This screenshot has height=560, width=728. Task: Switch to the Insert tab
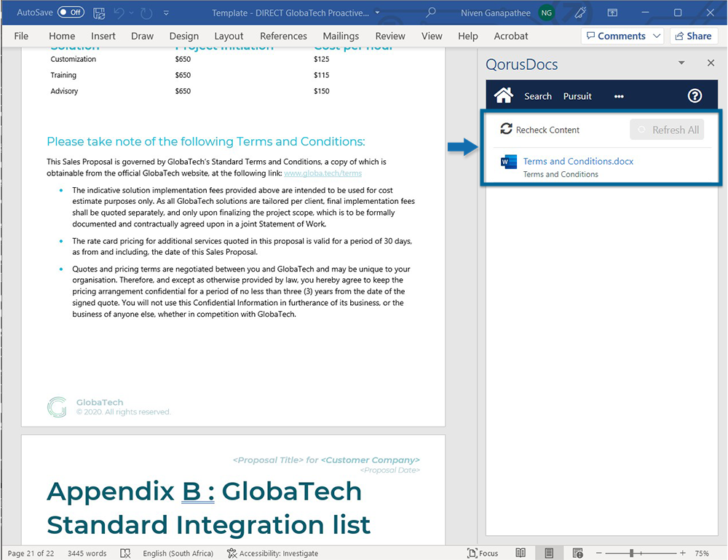tap(103, 36)
